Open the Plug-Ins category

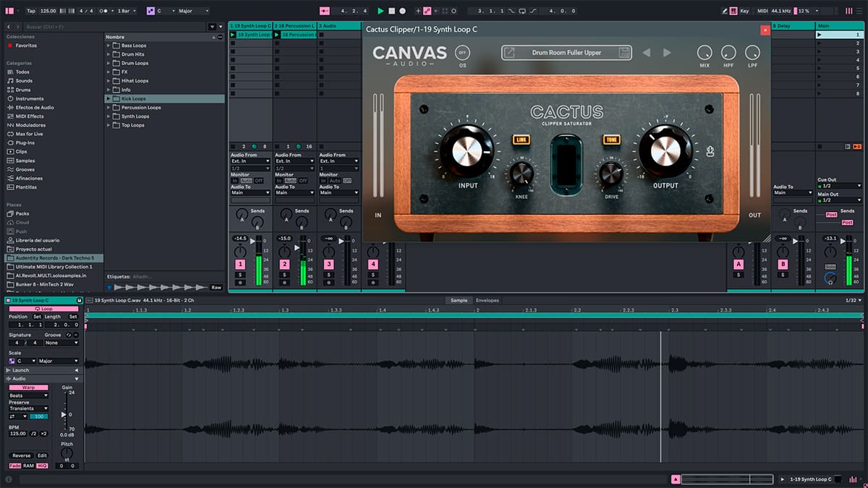pyautogui.click(x=25, y=142)
